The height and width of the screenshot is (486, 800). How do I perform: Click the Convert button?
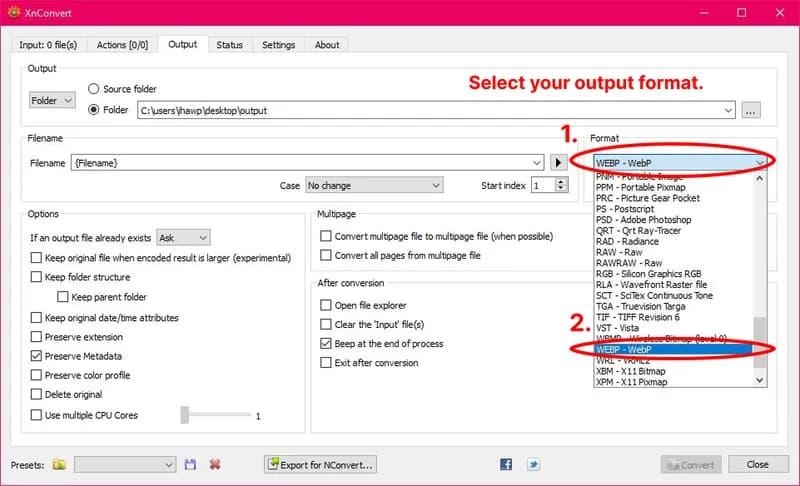click(691, 465)
